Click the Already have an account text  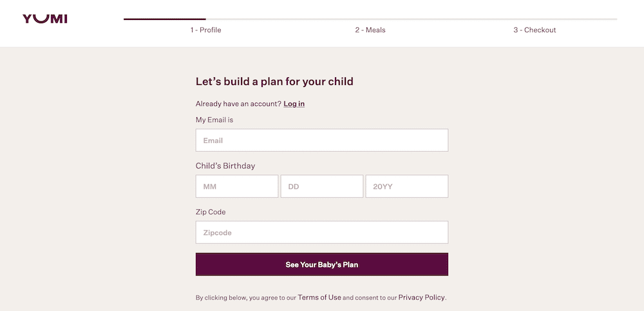point(239,104)
